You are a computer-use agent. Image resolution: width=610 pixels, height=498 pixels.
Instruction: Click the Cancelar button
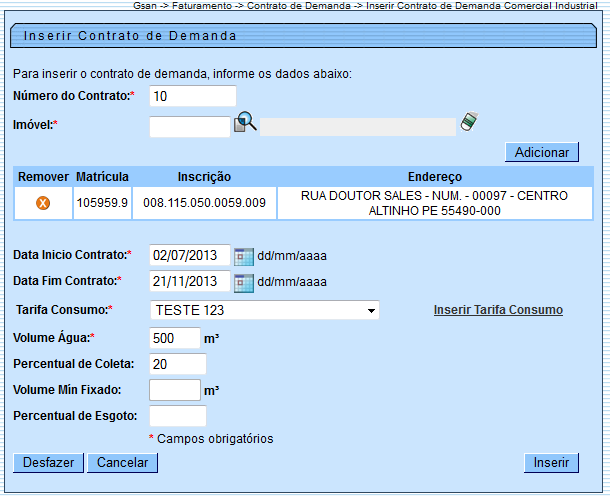point(122,463)
